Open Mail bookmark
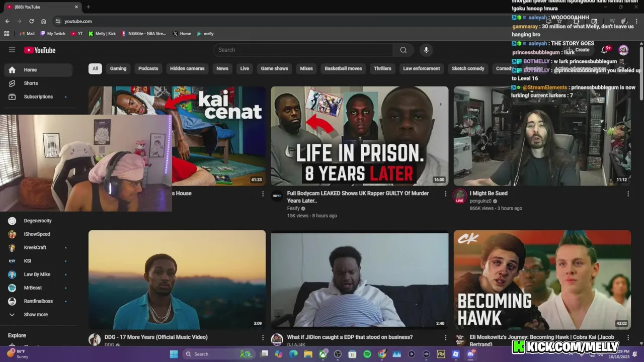644x362 pixels. 27,34
